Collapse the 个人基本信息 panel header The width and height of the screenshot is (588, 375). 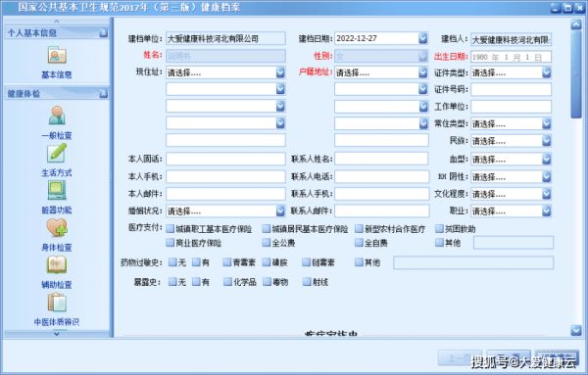click(104, 33)
